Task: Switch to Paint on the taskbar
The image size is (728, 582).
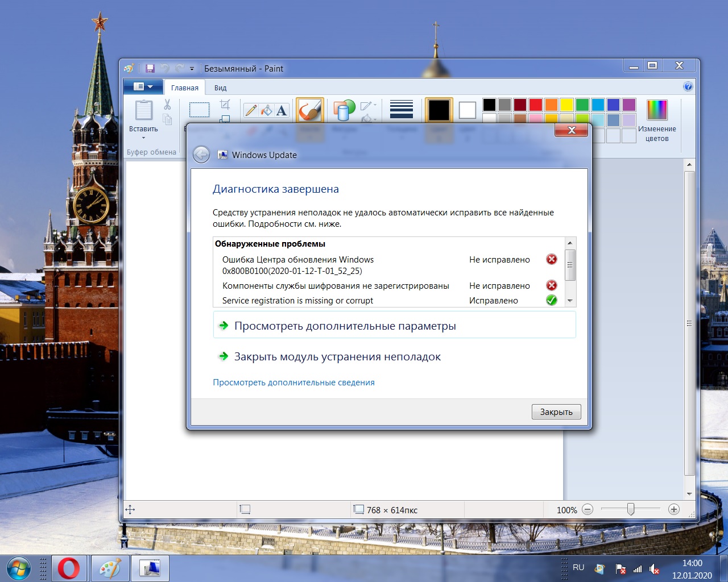Action: click(x=110, y=568)
